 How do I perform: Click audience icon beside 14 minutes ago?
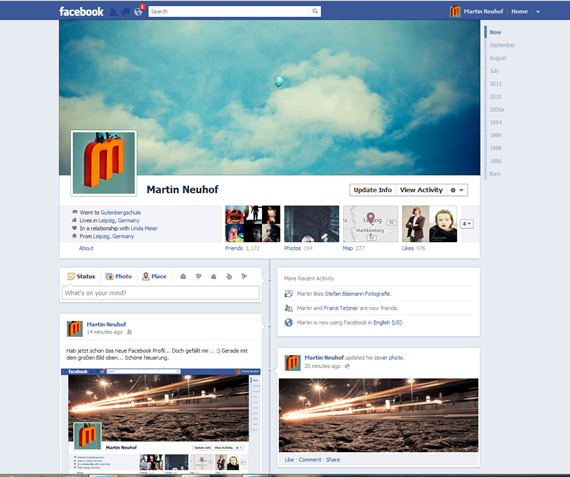pos(129,332)
